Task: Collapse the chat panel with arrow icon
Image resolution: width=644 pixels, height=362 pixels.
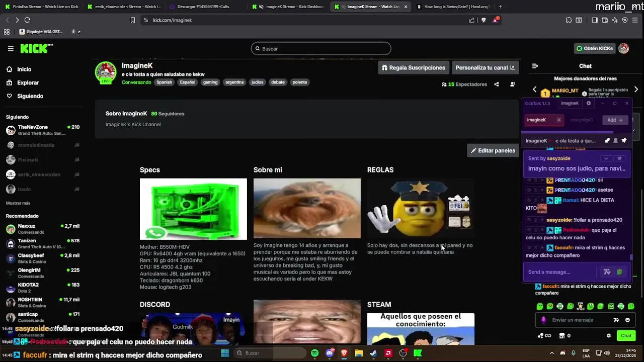Action: coord(535,66)
